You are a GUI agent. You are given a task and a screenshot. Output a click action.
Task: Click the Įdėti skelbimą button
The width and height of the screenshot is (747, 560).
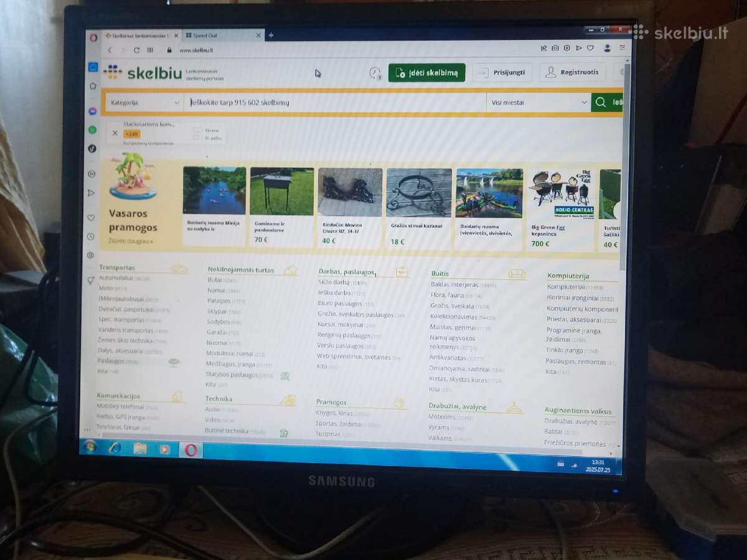tap(426, 73)
